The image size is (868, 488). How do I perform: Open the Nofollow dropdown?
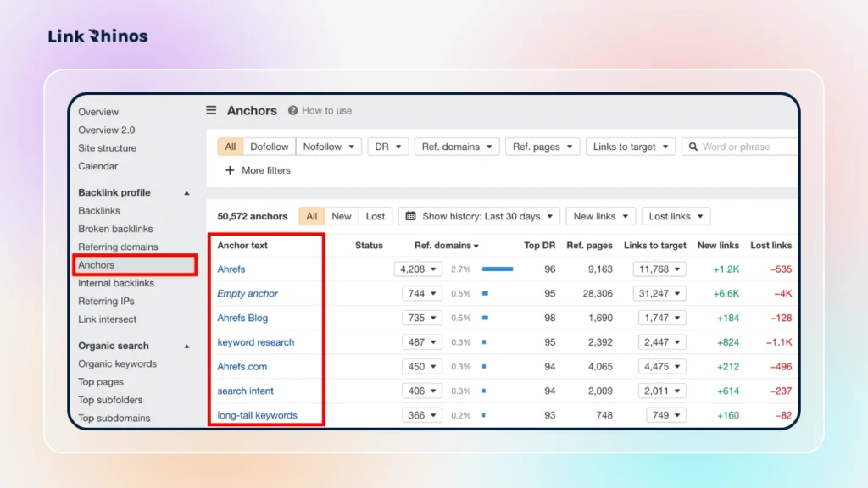point(329,147)
